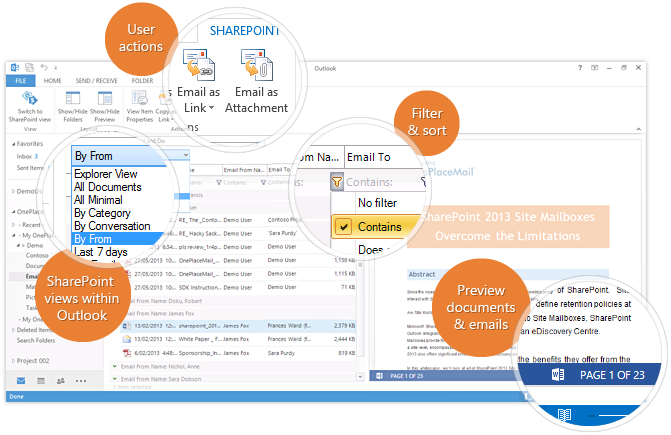Select By Conversation view from list

[x=112, y=226]
